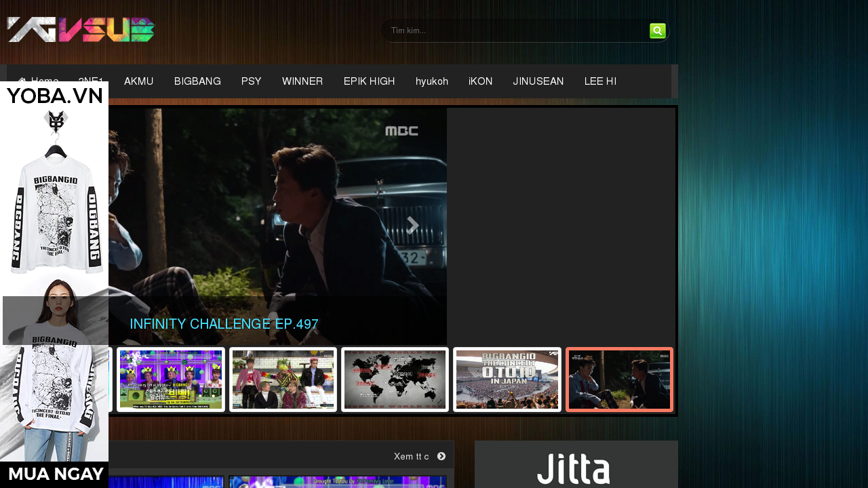Open the iKON menu
The width and height of the screenshot is (868, 488).
tap(481, 81)
